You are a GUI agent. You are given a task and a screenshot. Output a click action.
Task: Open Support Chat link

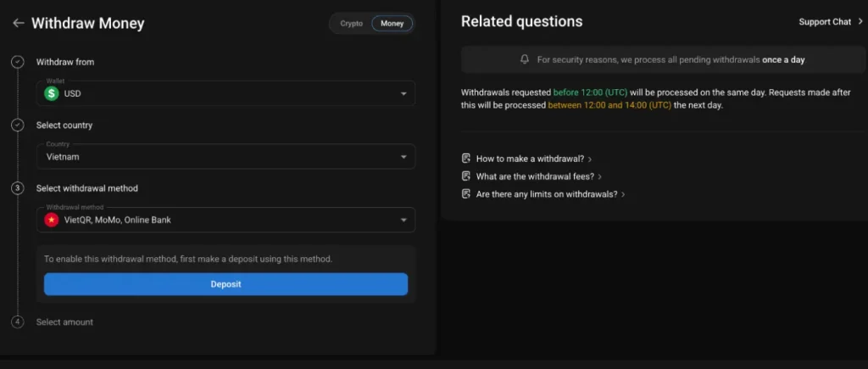pyautogui.click(x=825, y=21)
